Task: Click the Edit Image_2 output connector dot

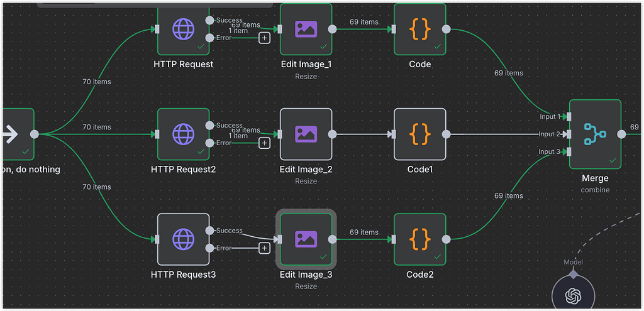Action: 332,134
